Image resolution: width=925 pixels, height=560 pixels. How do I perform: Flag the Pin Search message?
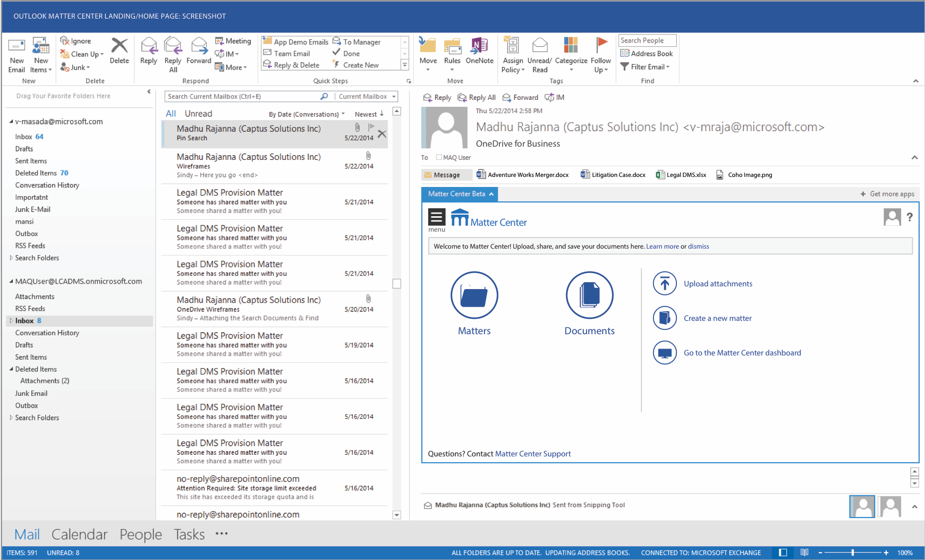click(x=371, y=127)
